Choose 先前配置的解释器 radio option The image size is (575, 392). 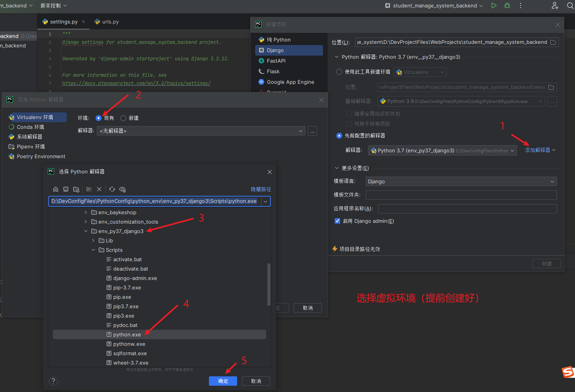coord(339,135)
